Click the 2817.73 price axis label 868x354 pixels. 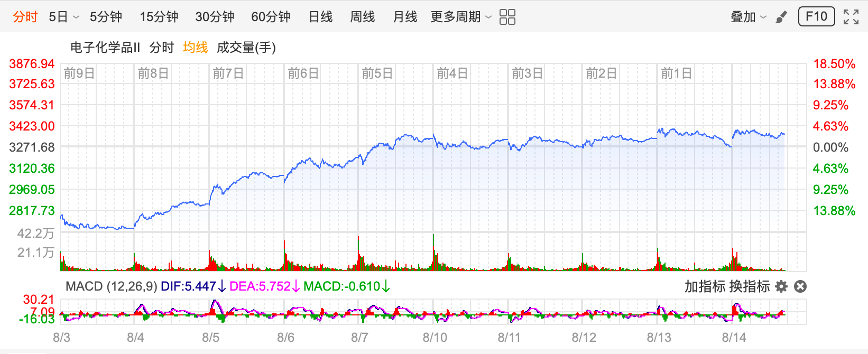tap(32, 211)
